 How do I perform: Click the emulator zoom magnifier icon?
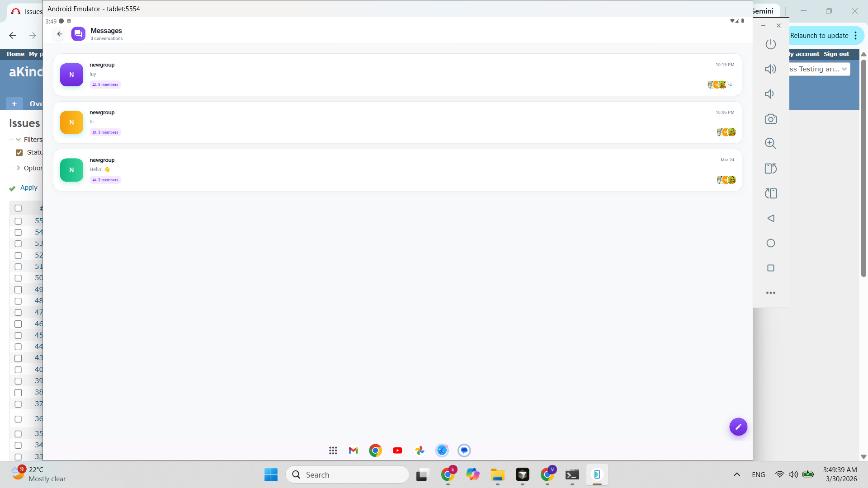[x=770, y=144]
